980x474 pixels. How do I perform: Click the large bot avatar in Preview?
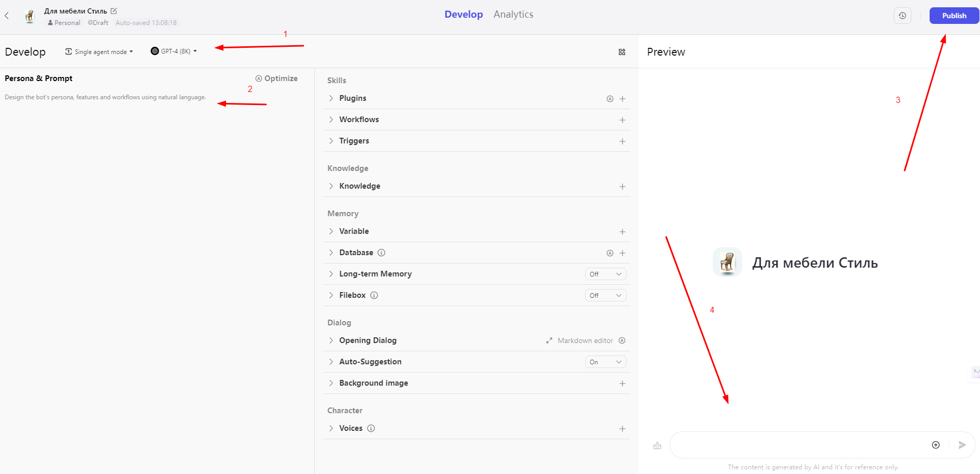pyautogui.click(x=727, y=262)
